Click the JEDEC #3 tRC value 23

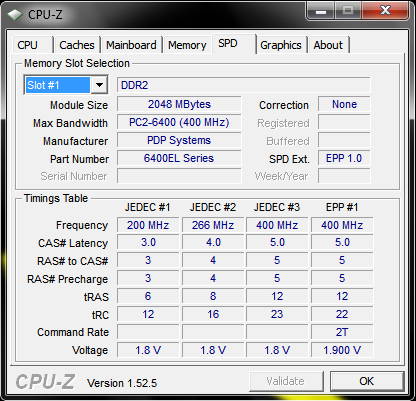[x=277, y=314]
